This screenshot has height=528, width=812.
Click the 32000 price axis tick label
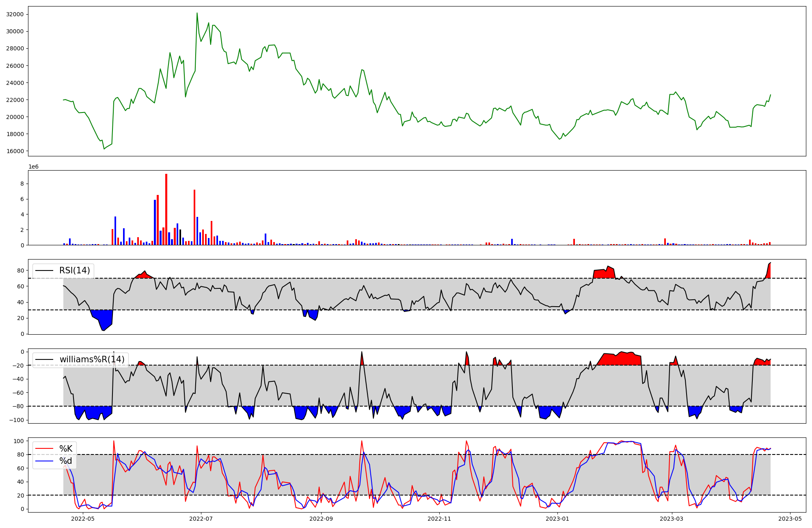15,14
